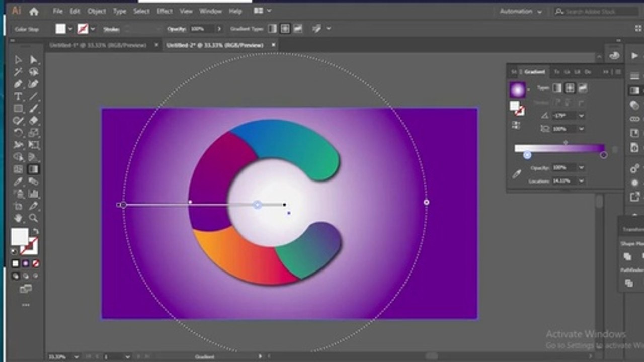Select the Symbol Sprayer tool
The image size is (644, 362).
[x=18, y=194]
